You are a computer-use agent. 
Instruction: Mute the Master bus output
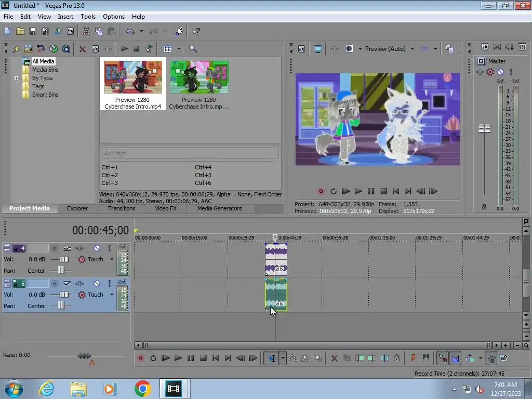[500, 72]
